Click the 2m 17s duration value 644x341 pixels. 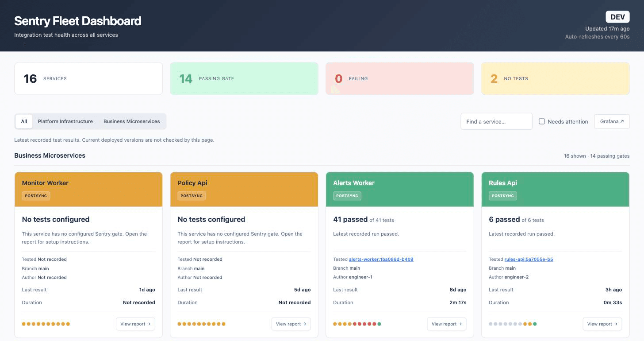point(458,302)
